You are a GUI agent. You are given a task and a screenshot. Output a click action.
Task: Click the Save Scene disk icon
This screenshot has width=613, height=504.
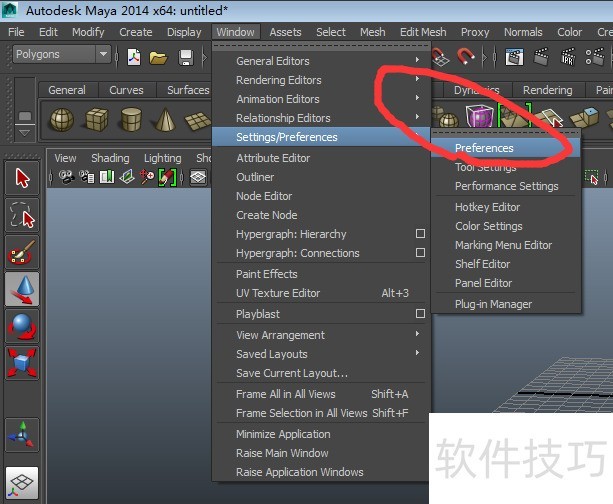186,58
